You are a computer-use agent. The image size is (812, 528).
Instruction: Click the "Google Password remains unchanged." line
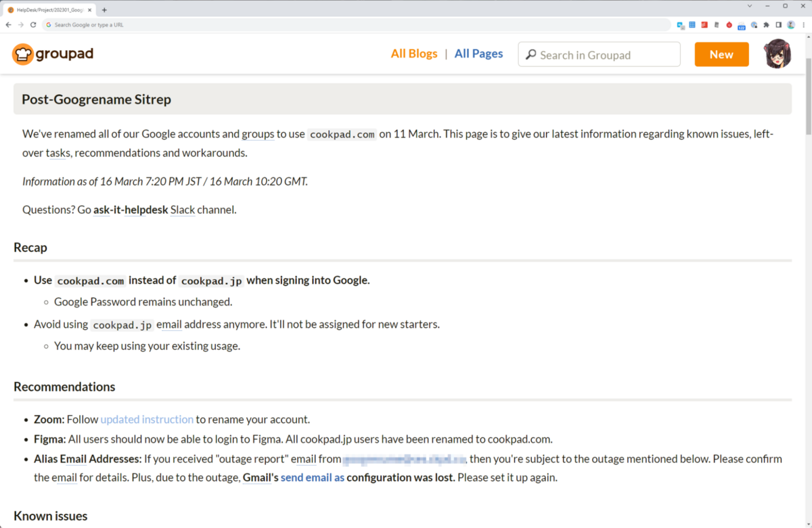point(143,302)
